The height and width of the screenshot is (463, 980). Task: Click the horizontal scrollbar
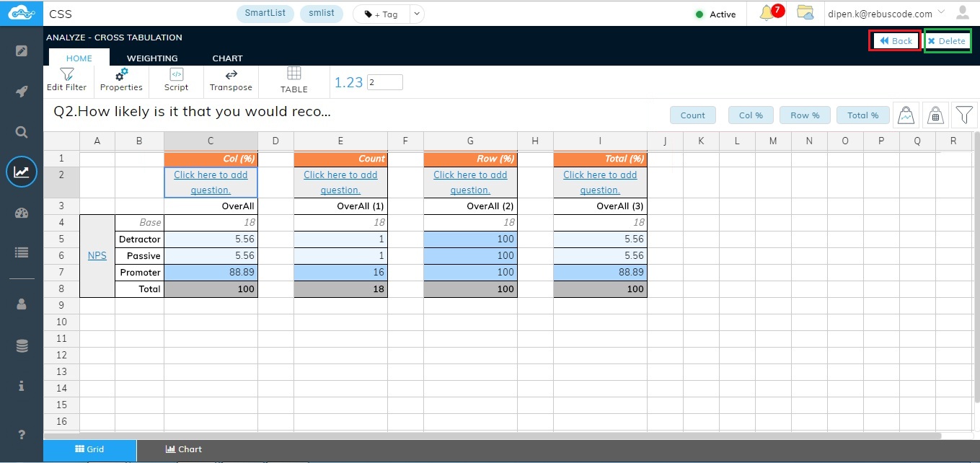pyautogui.click(x=492, y=436)
